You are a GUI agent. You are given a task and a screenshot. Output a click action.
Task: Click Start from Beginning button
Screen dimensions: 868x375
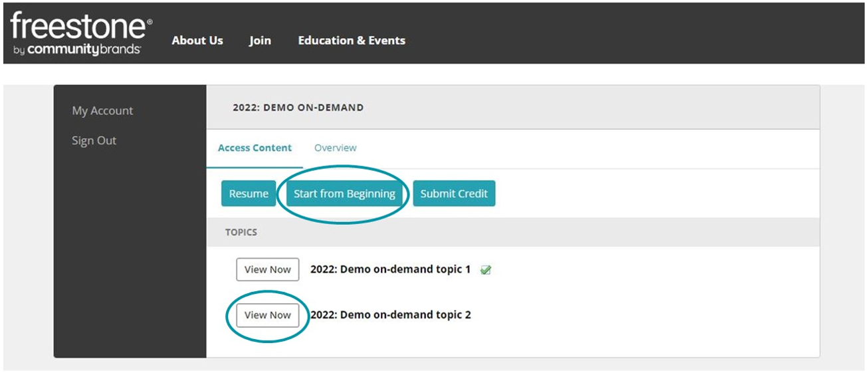[344, 193]
